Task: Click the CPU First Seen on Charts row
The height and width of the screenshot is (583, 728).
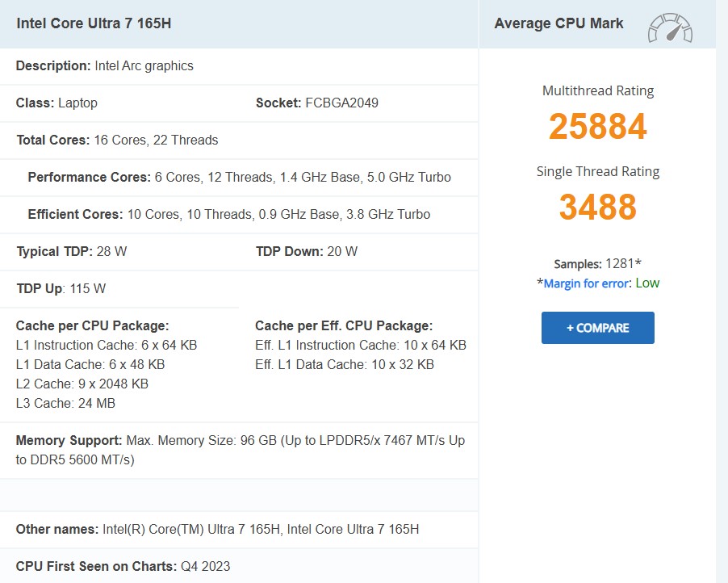Action: [123, 567]
